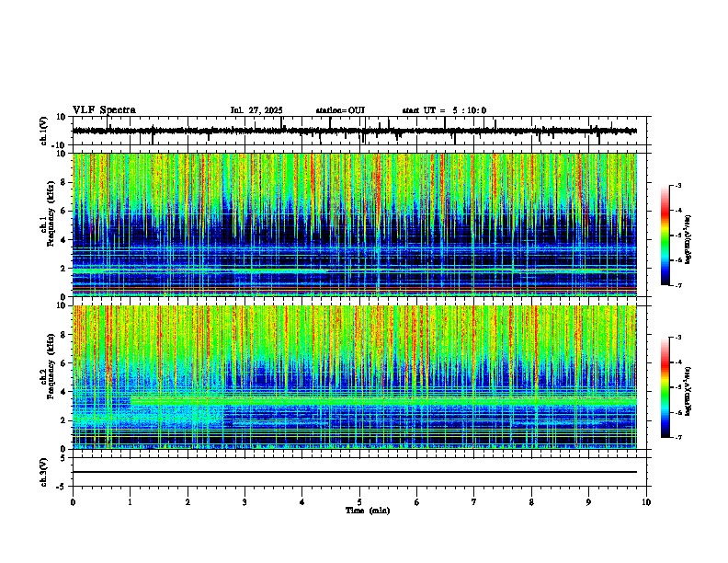Click the time axis tick label "5"

[359, 502]
